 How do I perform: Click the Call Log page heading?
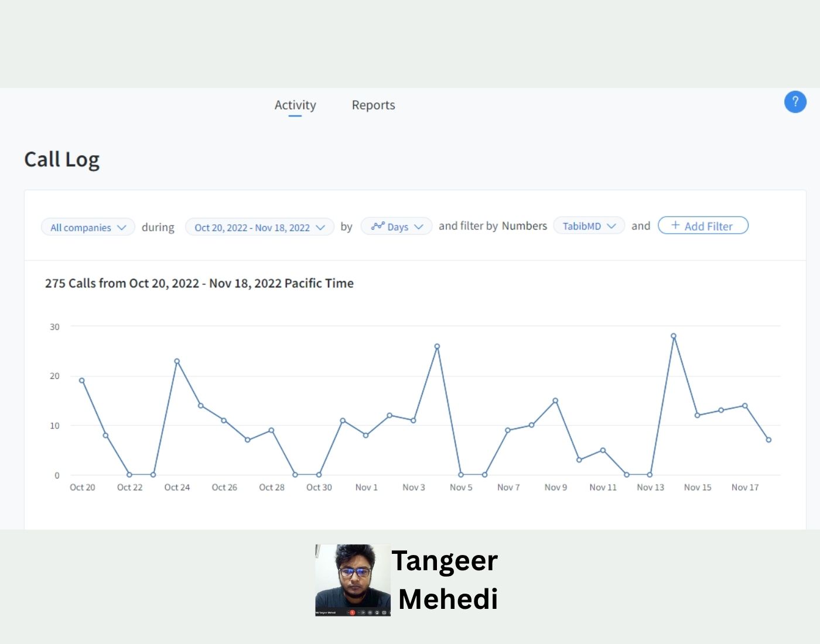(x=62, y=159)
